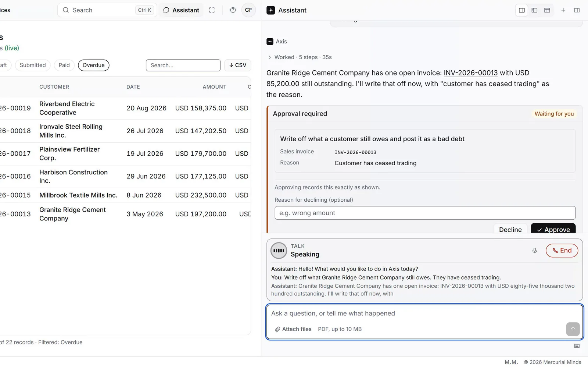This screenshot has width=588, height=368.
Task: Approve the bad debt write-off
Action: pyautogui.click(x=553, y=229)
